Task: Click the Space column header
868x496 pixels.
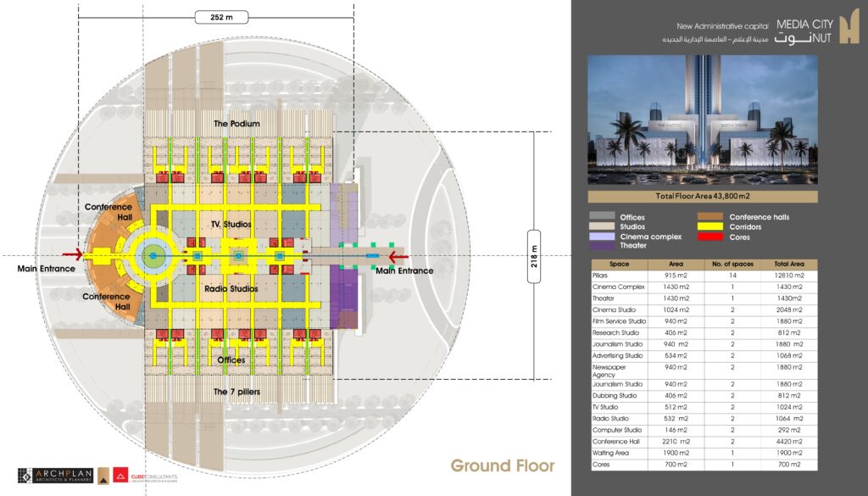Action: [620, 264]
